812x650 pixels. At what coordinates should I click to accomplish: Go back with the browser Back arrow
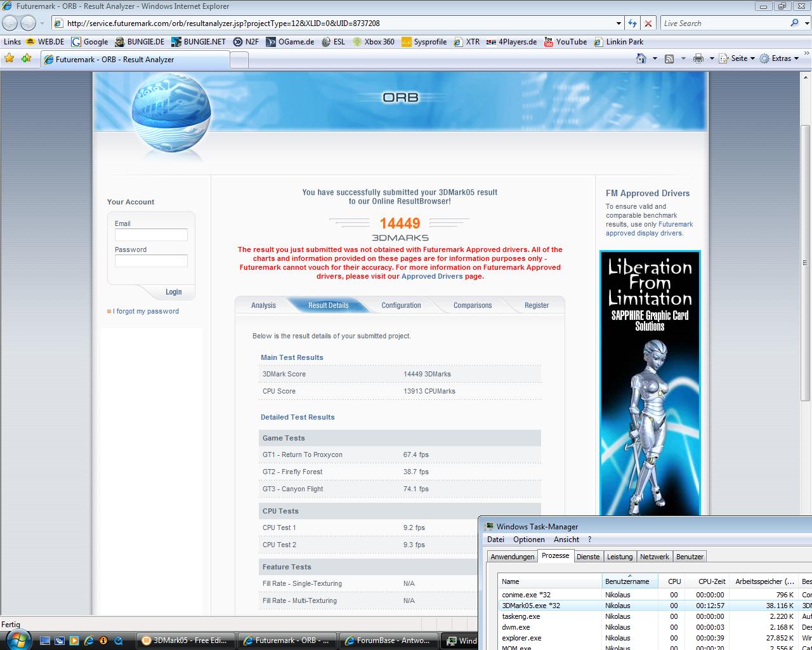point(10,23)
